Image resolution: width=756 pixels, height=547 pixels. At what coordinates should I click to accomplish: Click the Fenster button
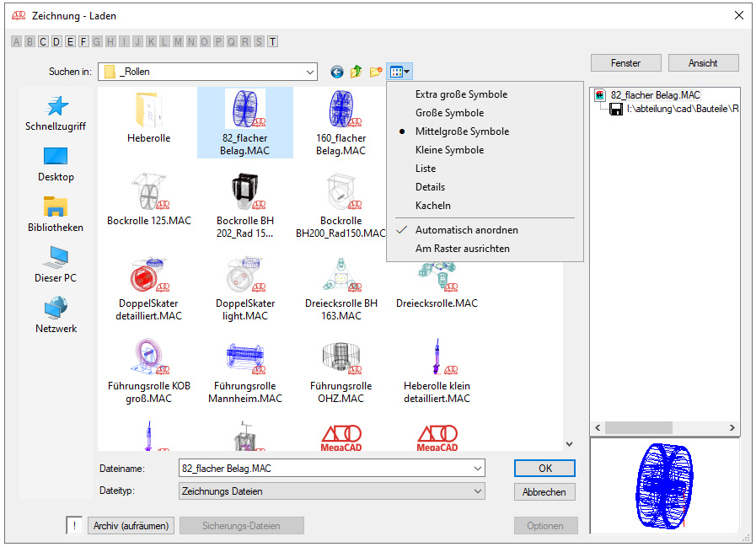tap(626, 63)
